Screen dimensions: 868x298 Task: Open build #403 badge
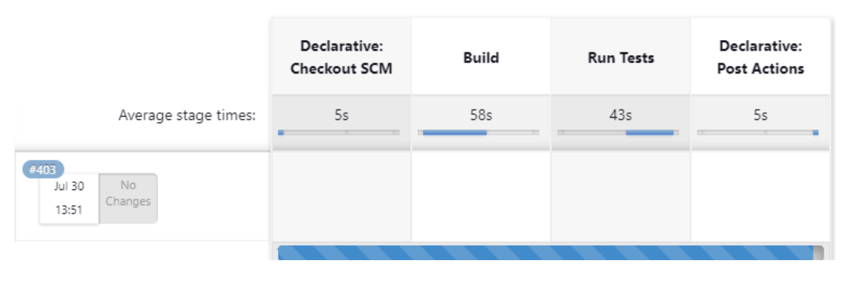[x=44, y=170]
